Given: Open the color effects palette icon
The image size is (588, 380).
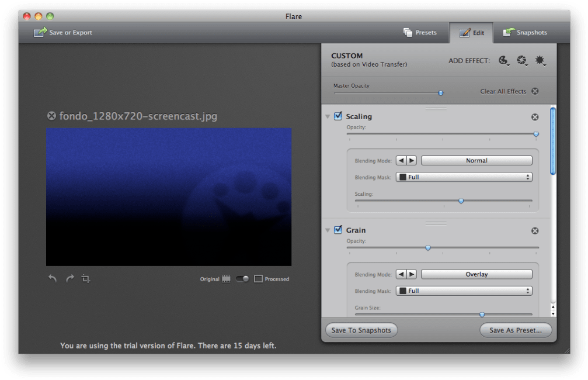Looking at the screenshot, I should [x=503, y=60].
